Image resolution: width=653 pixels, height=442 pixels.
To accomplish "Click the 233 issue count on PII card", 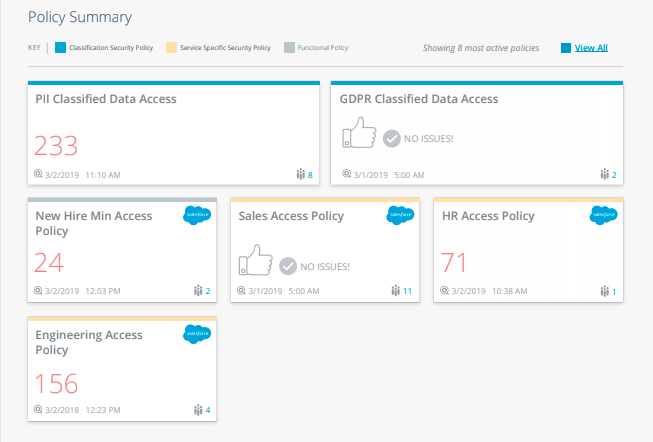I will coord(56,146).
